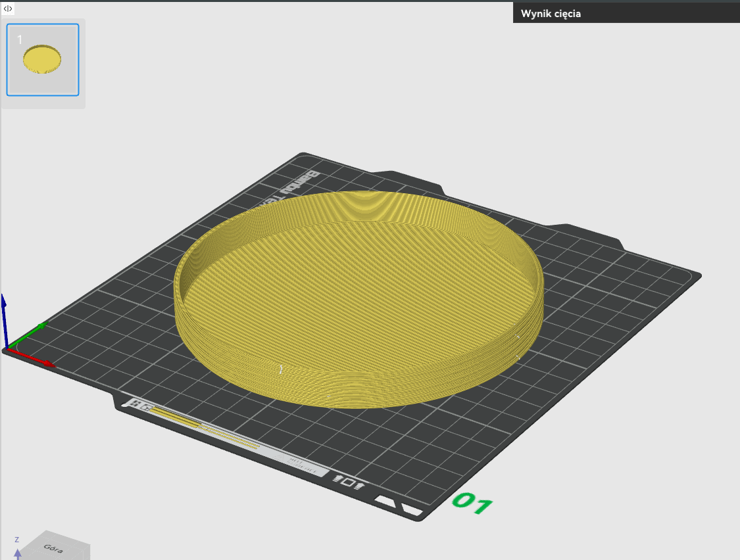Click the yellow purge line on bed
Screen dimensions: 740x560
tap(203, 427)
